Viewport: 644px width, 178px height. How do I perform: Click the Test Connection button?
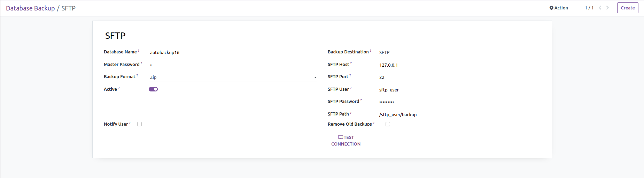(x=346, y=141)
